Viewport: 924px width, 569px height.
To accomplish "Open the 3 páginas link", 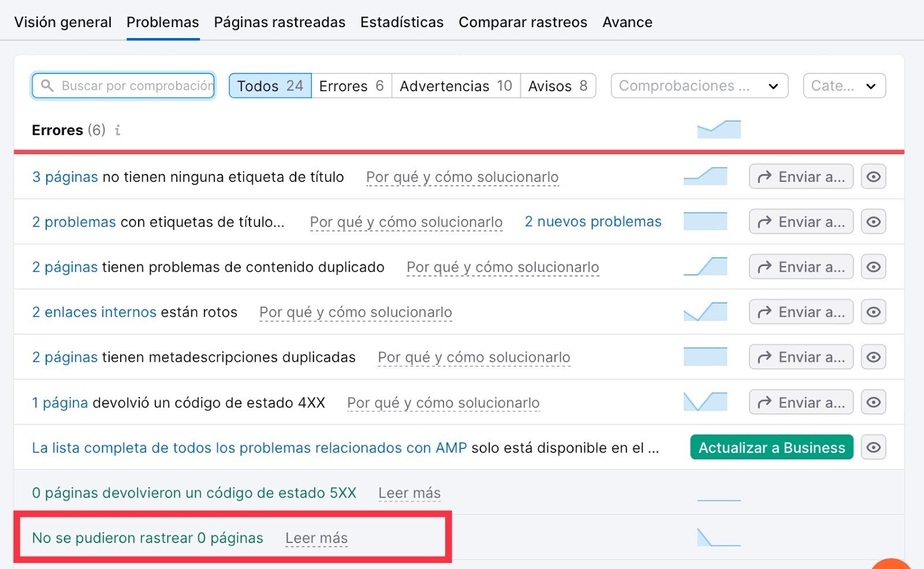I will (x=65, y=177).
